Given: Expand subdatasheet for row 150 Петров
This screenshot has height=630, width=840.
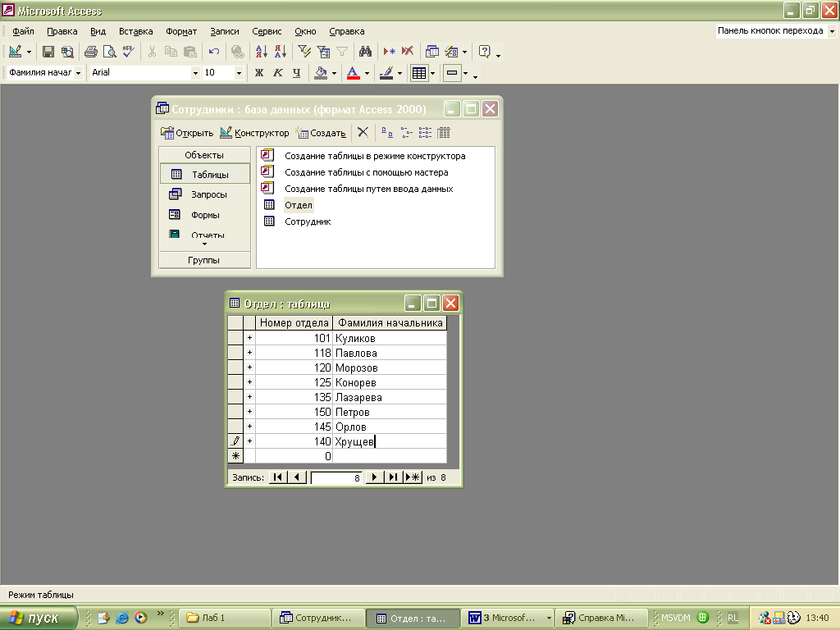Looking at the screenshot, I should coord(249,412).
